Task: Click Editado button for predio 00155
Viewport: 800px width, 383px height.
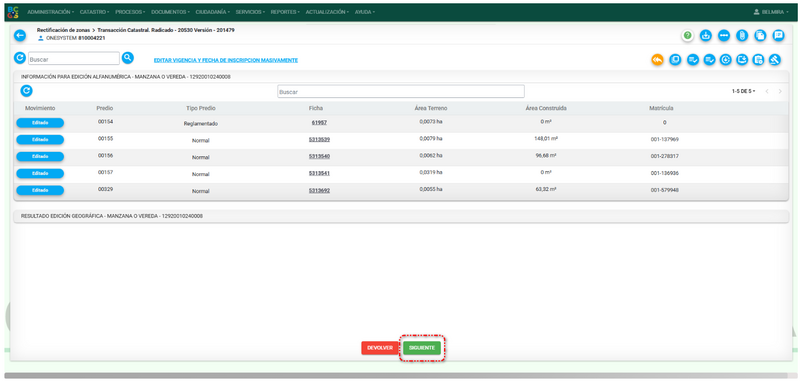Action: coord(40,140)
